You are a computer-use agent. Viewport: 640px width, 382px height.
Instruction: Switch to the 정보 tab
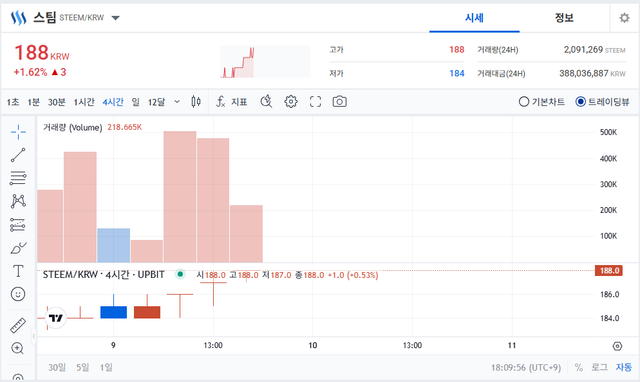[564, 18]
